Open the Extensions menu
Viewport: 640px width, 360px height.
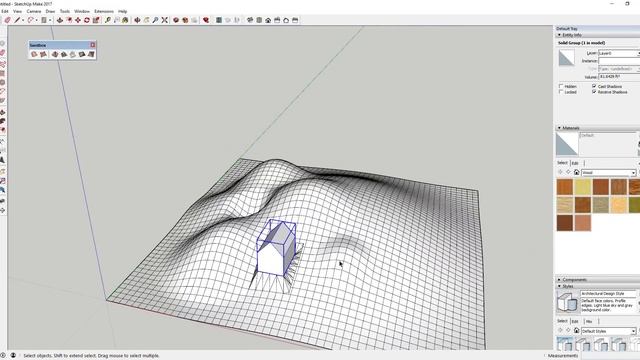pos(104,11)
